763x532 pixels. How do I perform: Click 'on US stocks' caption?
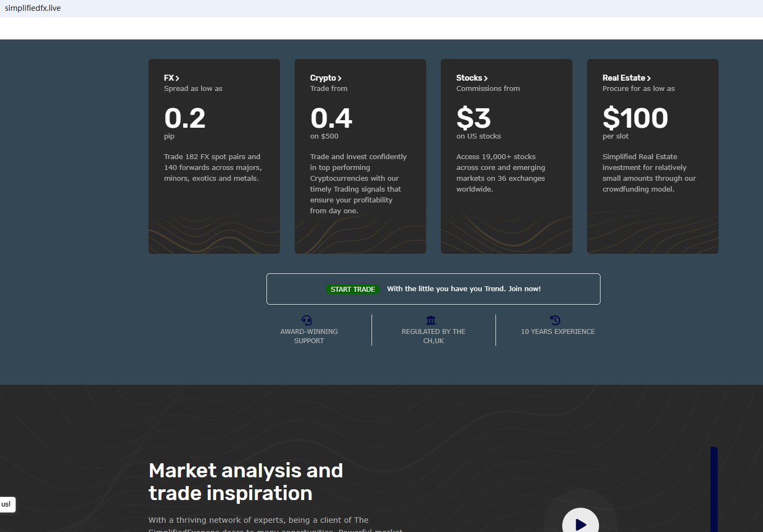click(x=479, y=136)
